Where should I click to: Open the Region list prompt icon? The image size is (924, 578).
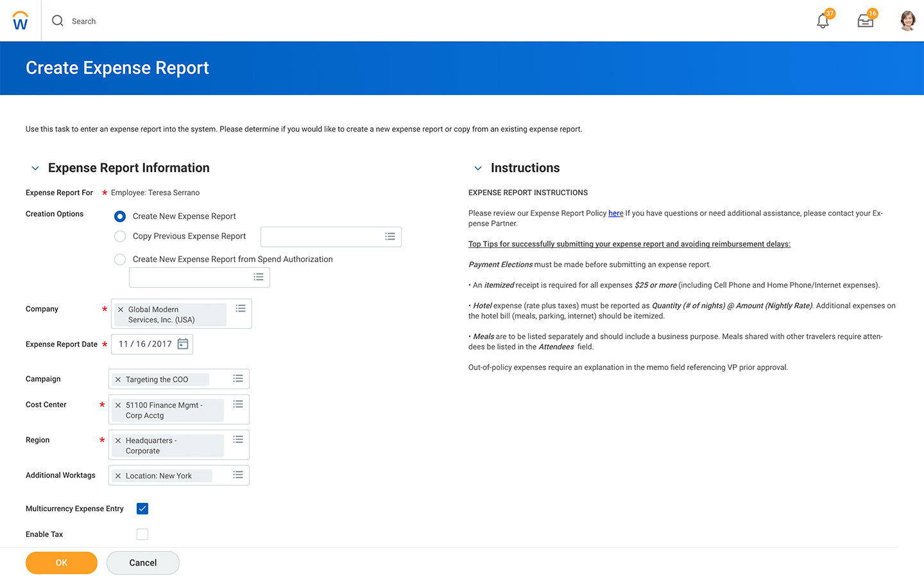(x=238, y=440)
